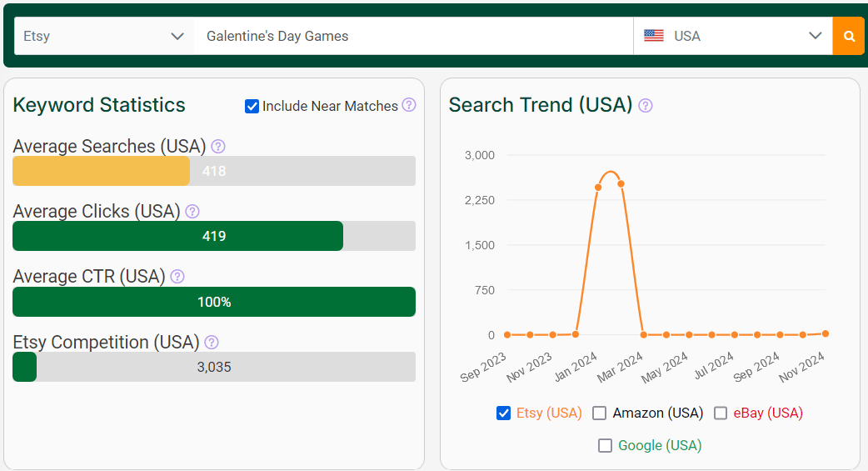
Task: Enable the Google (USA) trend checkbox
Action: (x=605, y=445)
